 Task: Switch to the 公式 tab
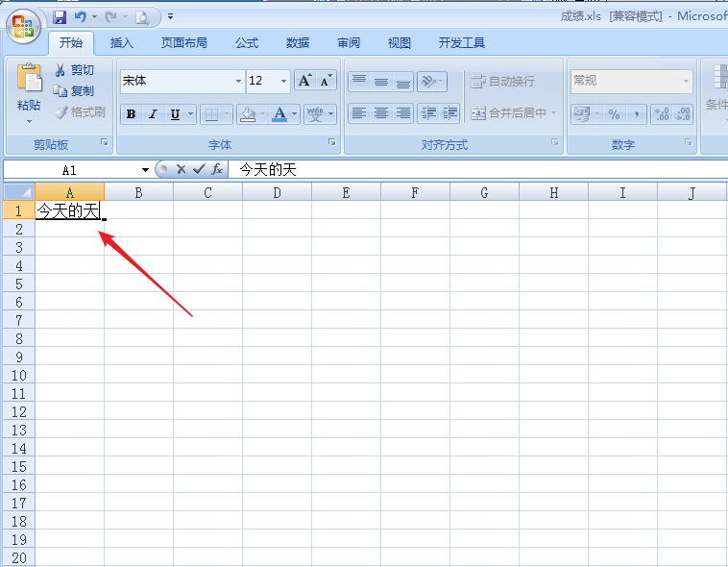click(x=247, y=43)
